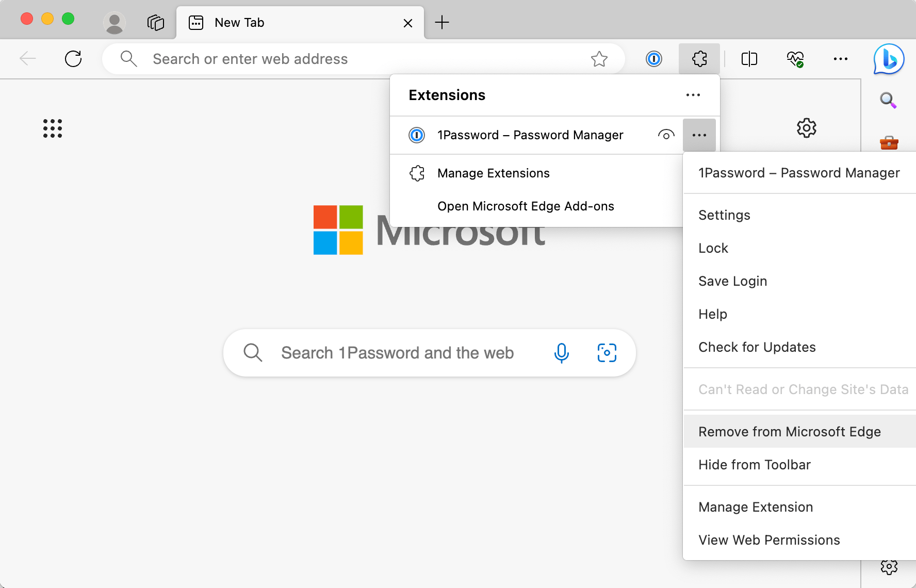The height and width of the screenshot is (588, 916).
Task: Open split screen view
Action: (749, 59)
